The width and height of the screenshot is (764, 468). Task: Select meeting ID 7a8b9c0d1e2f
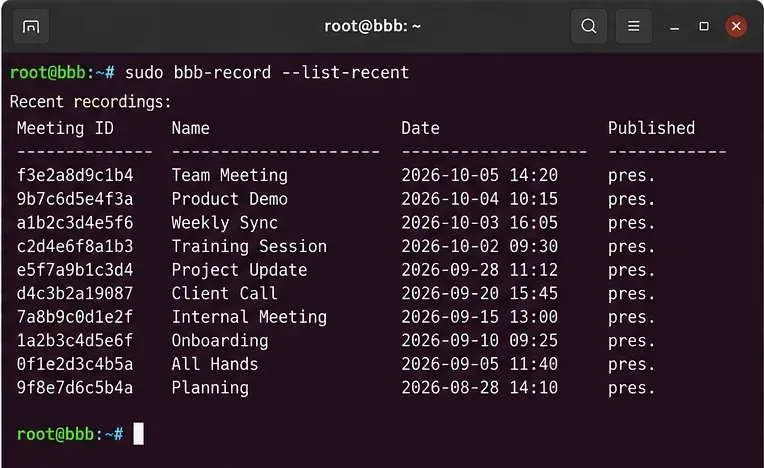click(x=75, y=317)
